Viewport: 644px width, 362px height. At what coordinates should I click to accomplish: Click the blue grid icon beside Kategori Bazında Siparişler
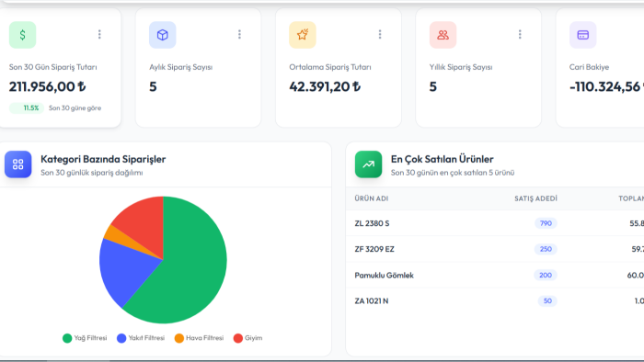[x=18, y=164]
